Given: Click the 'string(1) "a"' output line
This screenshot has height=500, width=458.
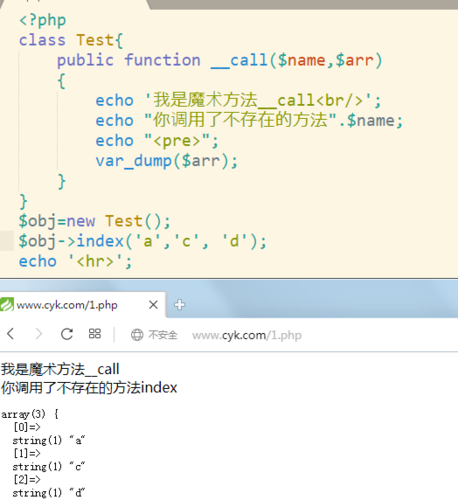Looking at the screenshot, I should click(x=49, y=440).
